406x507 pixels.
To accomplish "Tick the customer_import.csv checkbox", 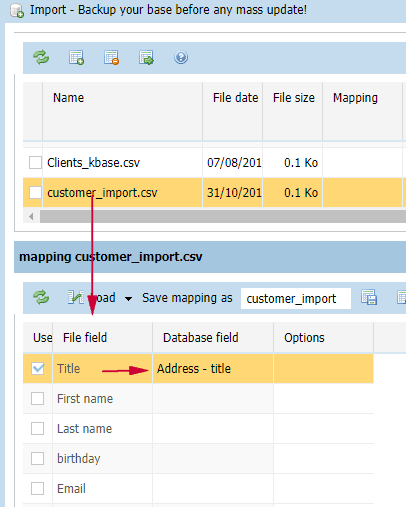I will (35, 193).
